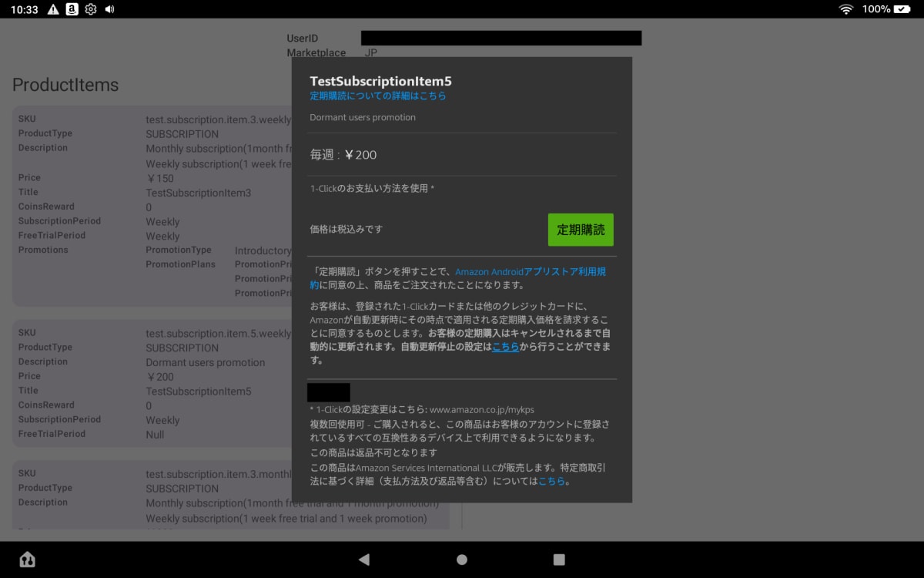Tap the Android back navigation icon
The width and height of the screenshot is (924, 578).
[364, 560]
